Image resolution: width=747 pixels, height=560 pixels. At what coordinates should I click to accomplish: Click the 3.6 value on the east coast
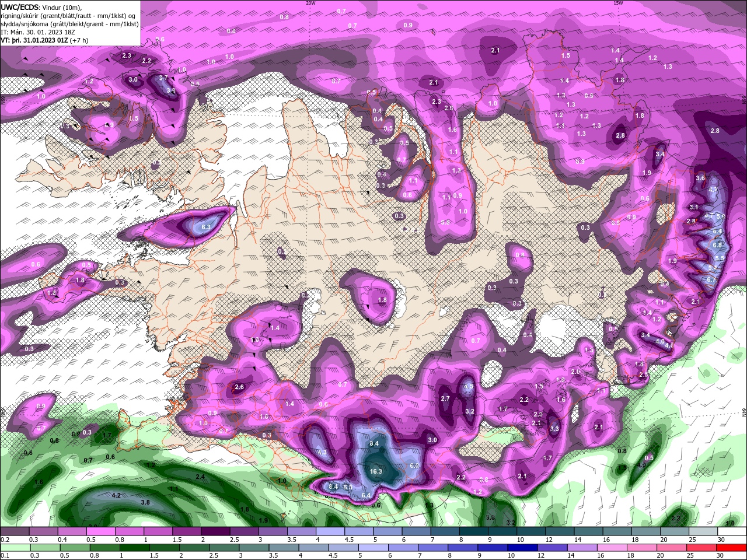point(700,178)
